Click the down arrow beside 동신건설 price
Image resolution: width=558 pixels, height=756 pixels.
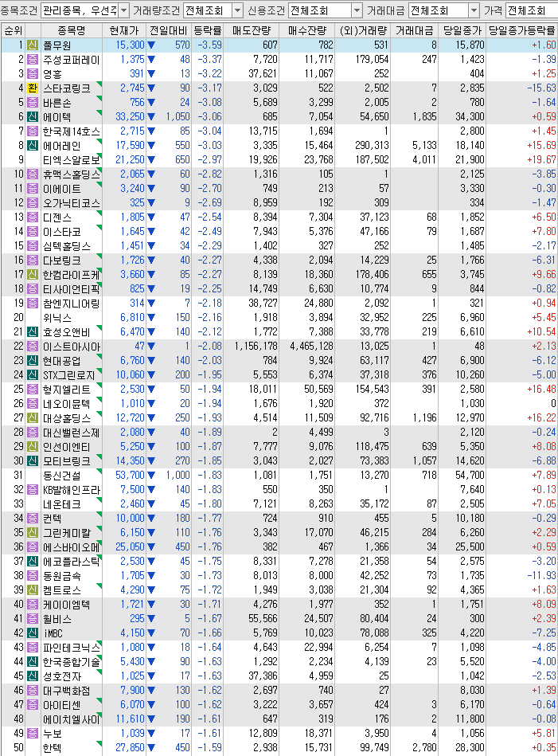pos(150,475)
